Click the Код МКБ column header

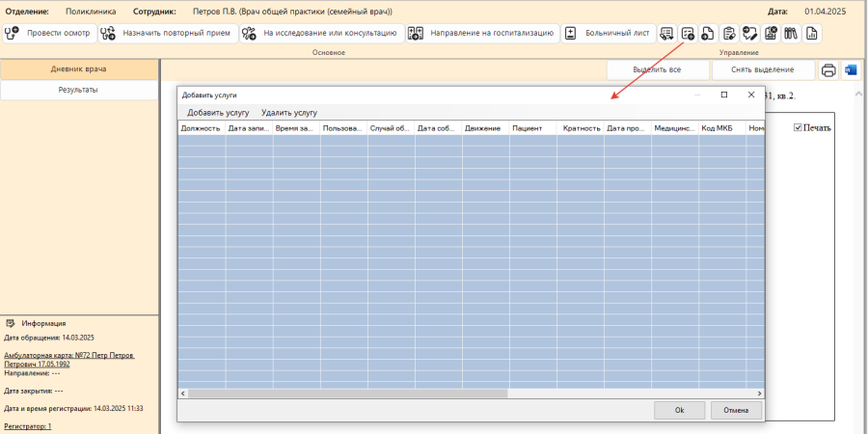722,128
